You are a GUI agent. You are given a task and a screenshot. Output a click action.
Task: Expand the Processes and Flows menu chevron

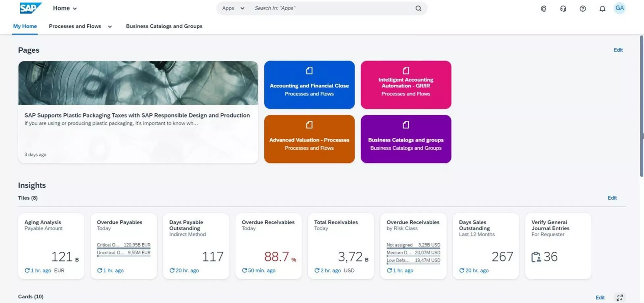110,26
